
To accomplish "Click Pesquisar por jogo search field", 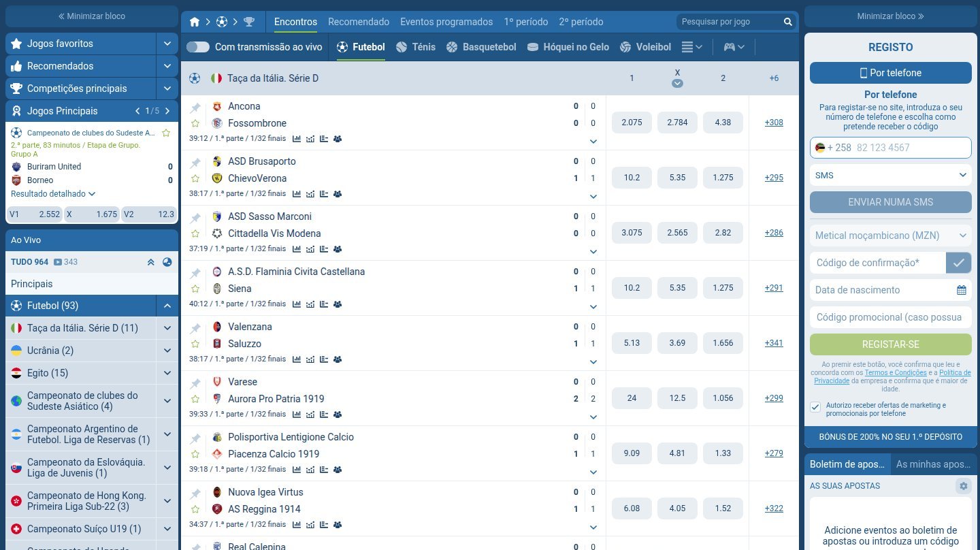I will click(x=730, y=22).
